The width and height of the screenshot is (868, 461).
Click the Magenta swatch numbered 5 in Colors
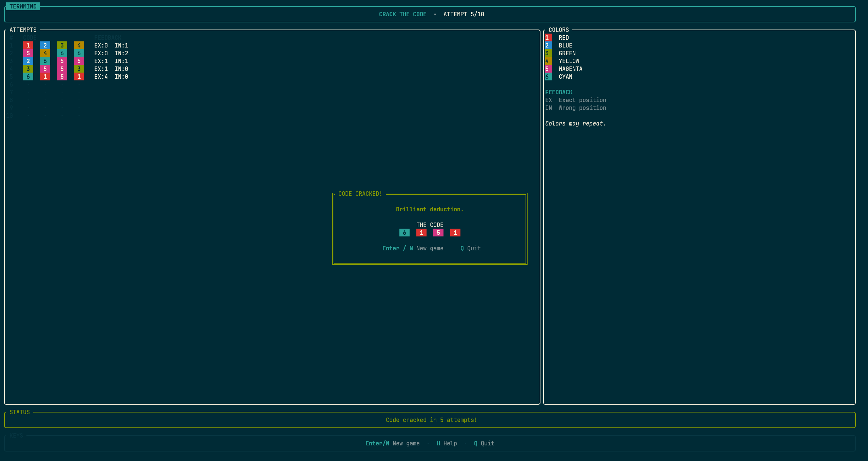[x=548, y=69]
